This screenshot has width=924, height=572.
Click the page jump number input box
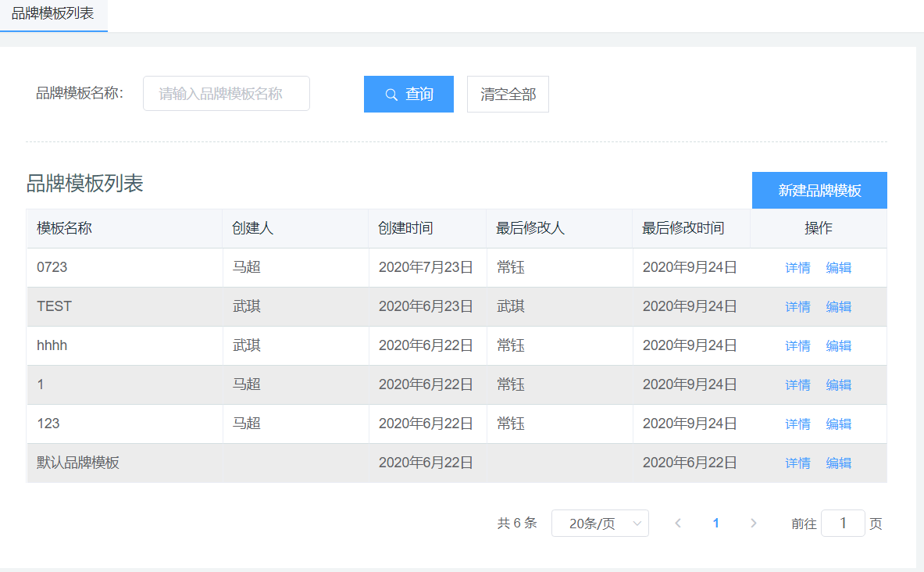[x=843, y=524]
